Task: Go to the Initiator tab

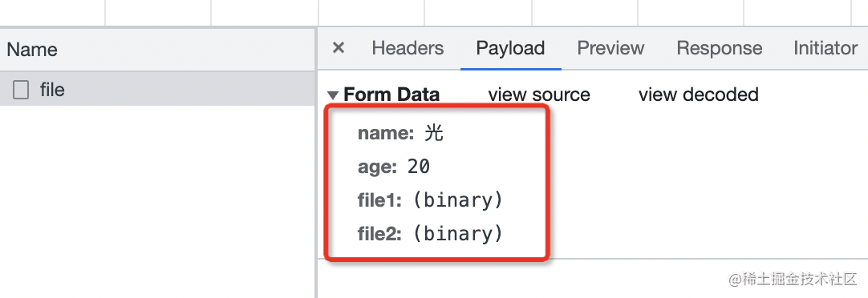Action: pyautogui.click(x=825, y=48)
